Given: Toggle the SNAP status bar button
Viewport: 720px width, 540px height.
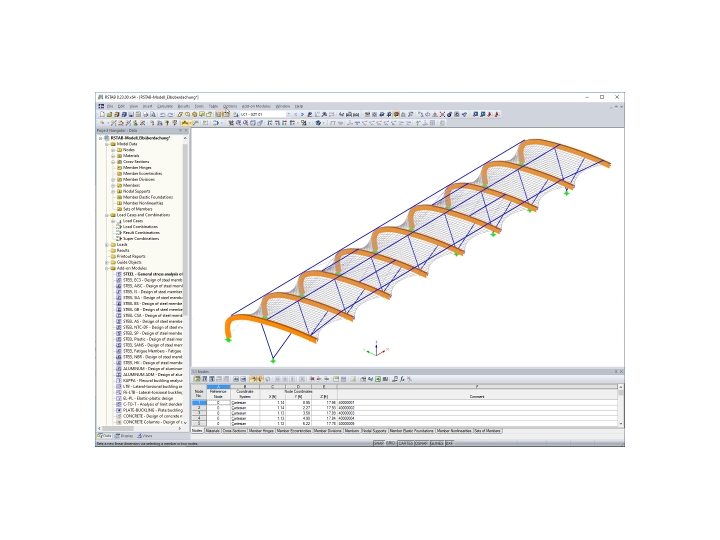Looking at the screenshot, I should pyautogui.click(x=378, y=444).
